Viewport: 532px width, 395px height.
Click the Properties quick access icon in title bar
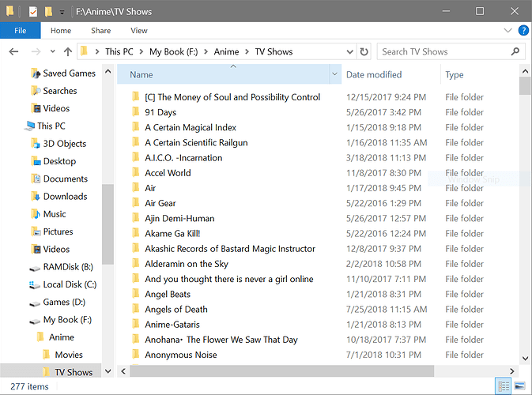click(33, 12)
